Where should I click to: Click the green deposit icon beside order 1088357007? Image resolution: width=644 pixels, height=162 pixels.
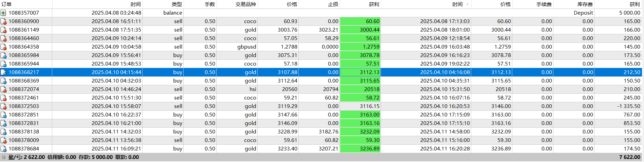click(x=3, y=13)
